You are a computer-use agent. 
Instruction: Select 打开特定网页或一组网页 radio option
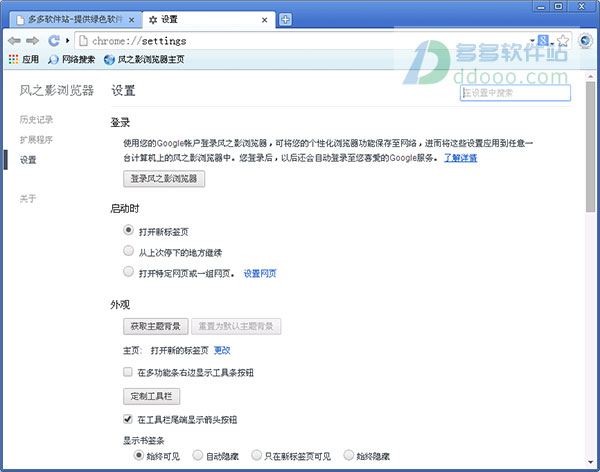coord(129,271)
